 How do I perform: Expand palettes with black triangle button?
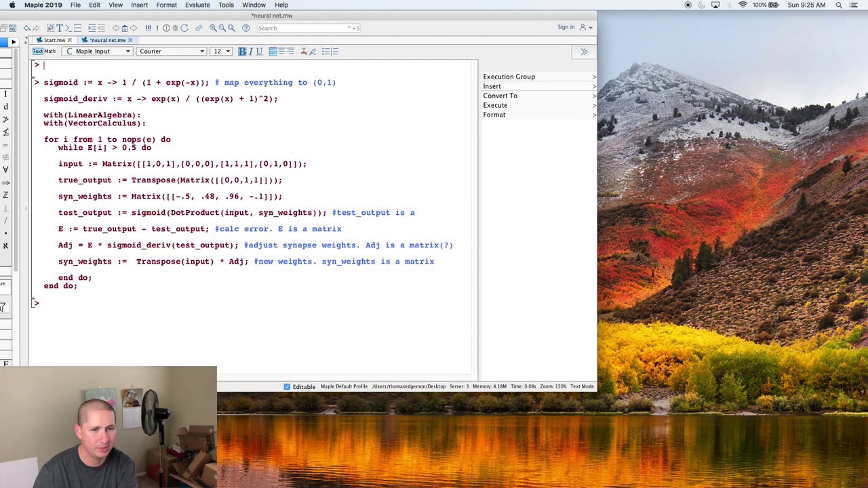[13, 42]
